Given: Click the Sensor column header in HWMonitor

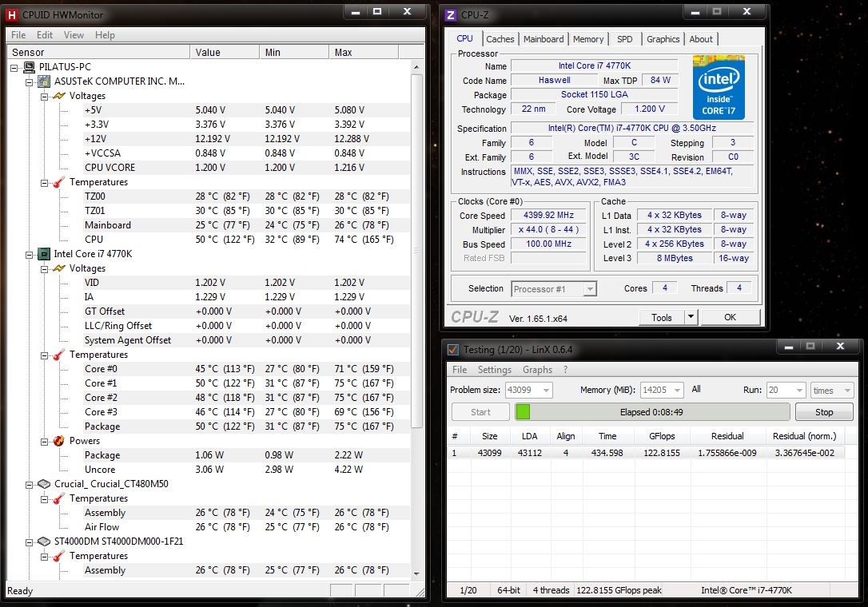Looking at the screenshot, I should click(x=98, y=52).
